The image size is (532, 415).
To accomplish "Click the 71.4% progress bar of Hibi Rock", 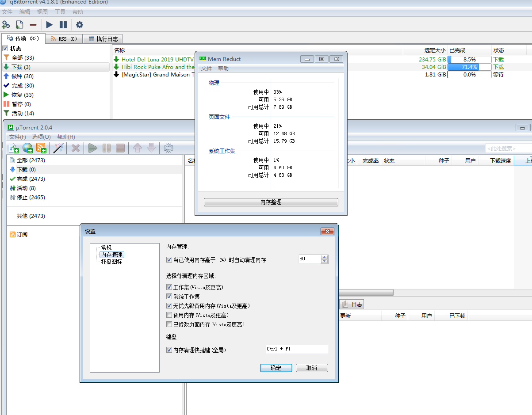I will point(470,67).
